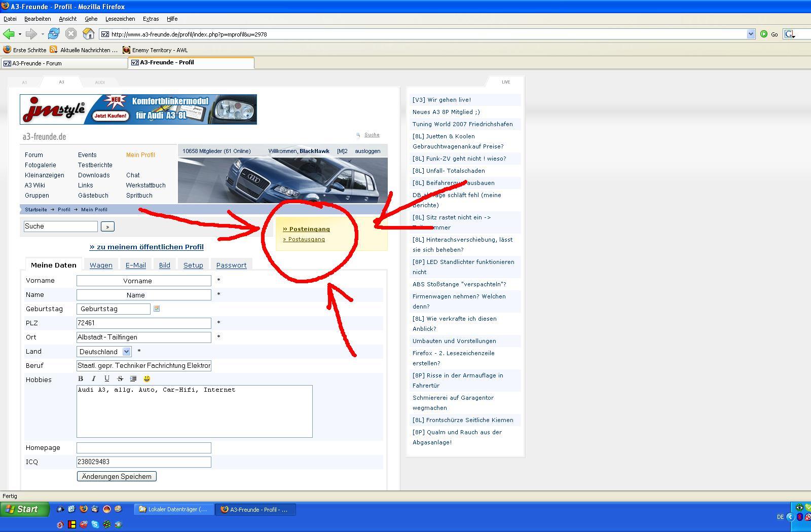Apply italic formatting in Hobbies editor

tap(94, 378)
